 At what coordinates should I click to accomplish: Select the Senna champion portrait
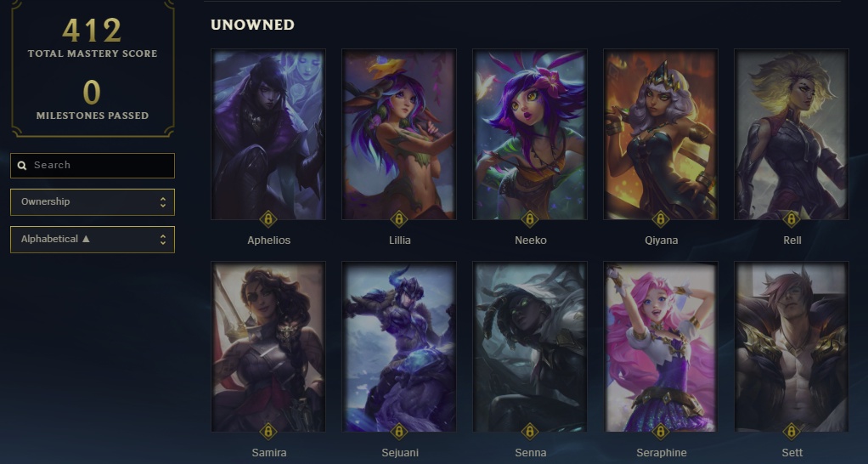(x=530, y=347)
